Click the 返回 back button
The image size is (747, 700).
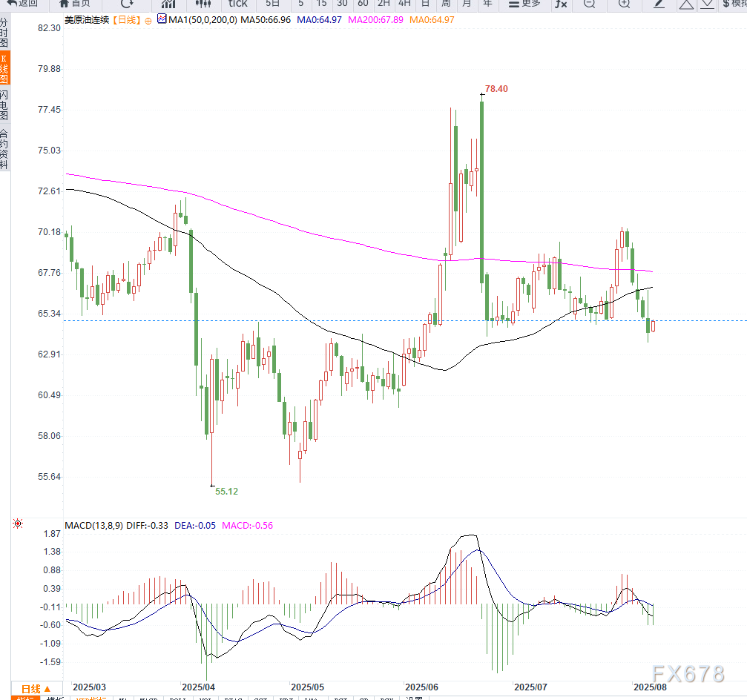point(22,4)
